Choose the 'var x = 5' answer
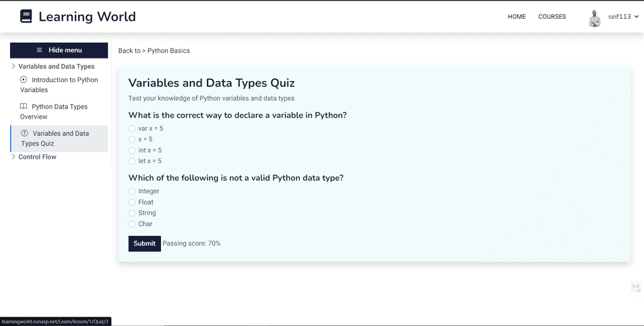644x326 pixels. tap(131, 129)
